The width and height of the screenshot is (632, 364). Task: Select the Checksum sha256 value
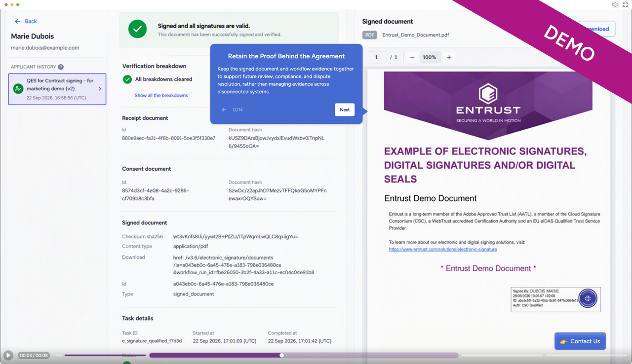(x=236, y=237)
